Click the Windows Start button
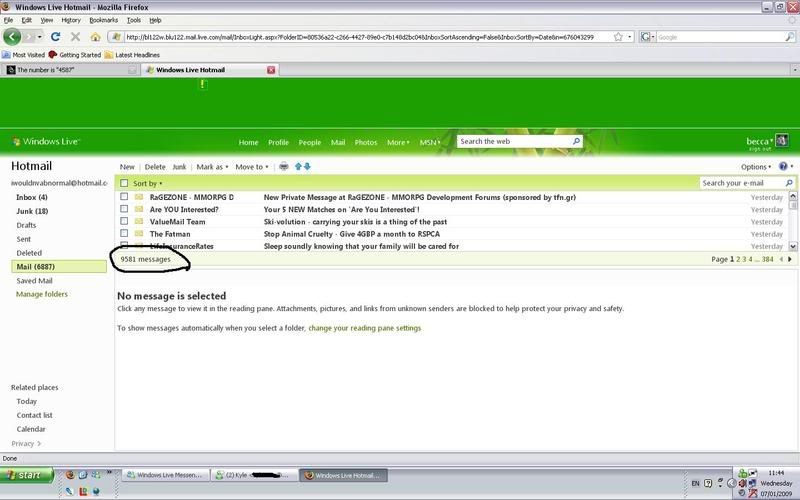800x500 pixels. coord(28,475)
